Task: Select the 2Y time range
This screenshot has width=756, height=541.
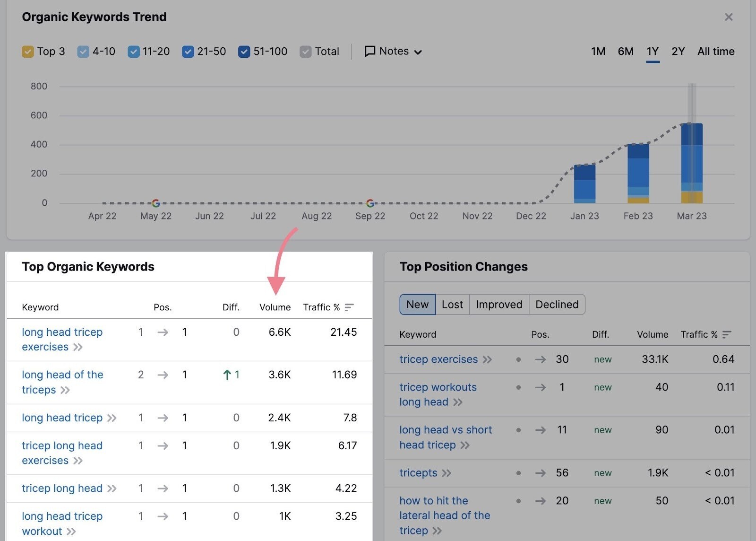Action: 678,52
